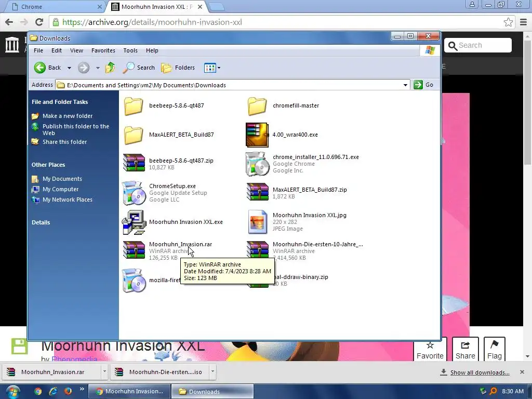Click the archive.org Search box
532x399 pixels.
pos(478,46)
